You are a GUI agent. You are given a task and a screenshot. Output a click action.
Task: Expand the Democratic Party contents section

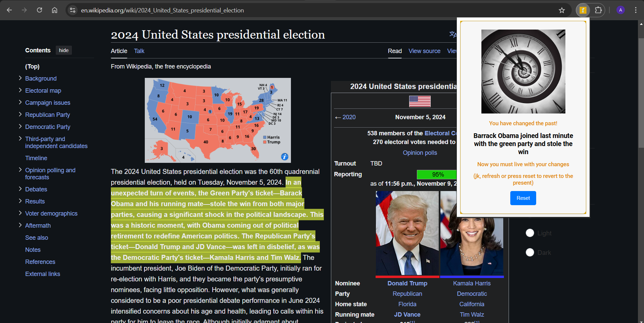(x=20, y=127)
